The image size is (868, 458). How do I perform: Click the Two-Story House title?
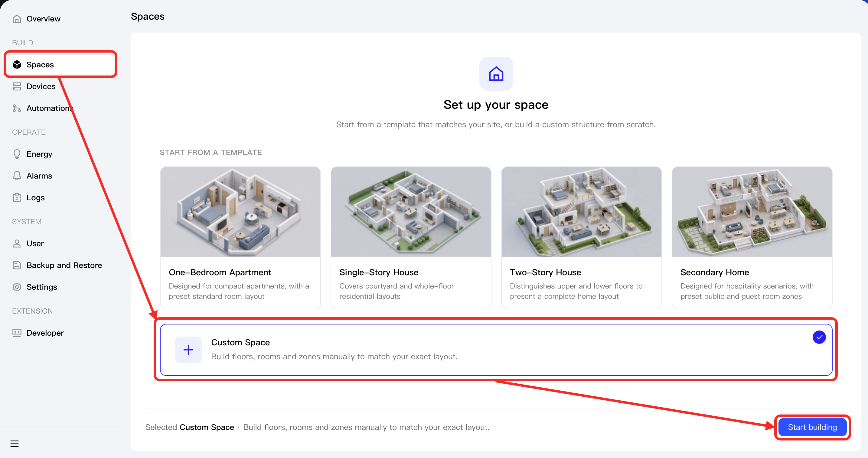545,272
